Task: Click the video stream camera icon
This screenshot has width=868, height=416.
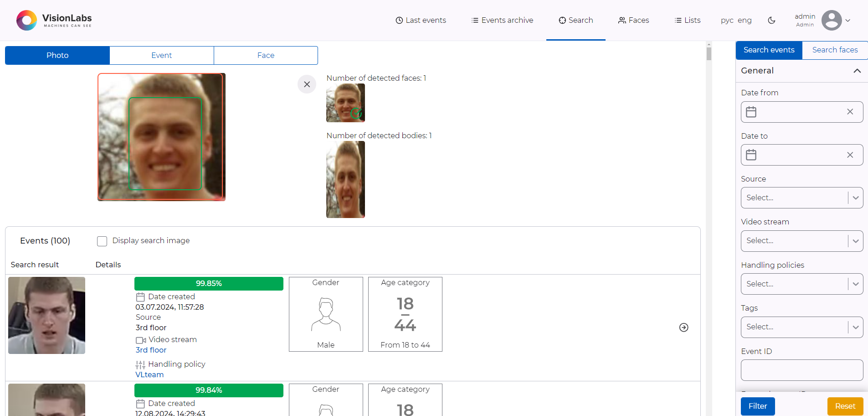Action: point(140,340)
